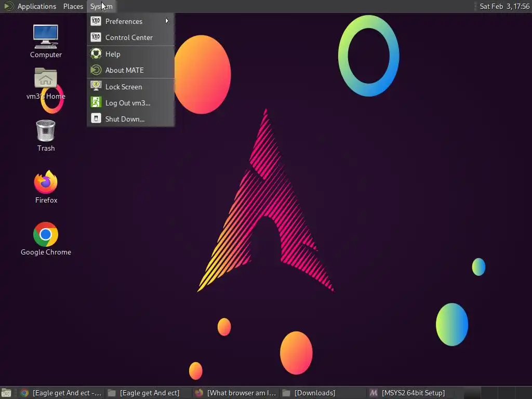Expand the Preferences submenu arrow
The image size is (532, 399).
[x=167, y=21]
